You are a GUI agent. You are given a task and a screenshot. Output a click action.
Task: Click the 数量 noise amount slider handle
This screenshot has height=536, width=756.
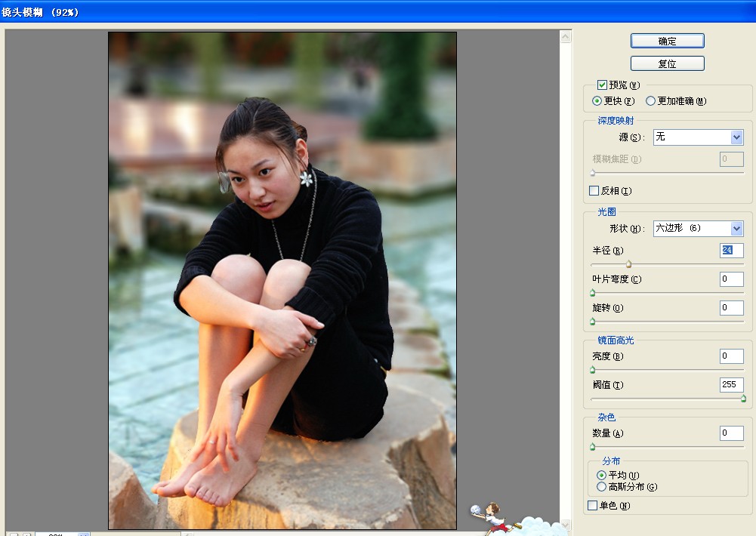tap(593, 447)
